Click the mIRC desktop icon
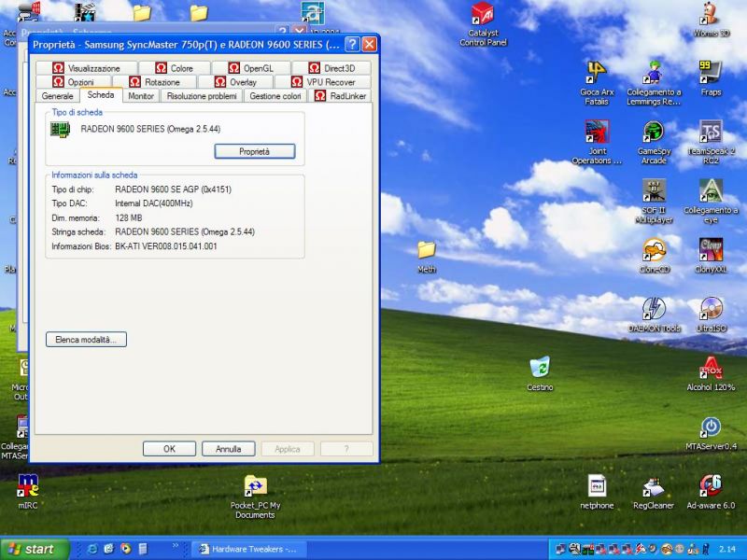747x560 pixels. [28, 492]
